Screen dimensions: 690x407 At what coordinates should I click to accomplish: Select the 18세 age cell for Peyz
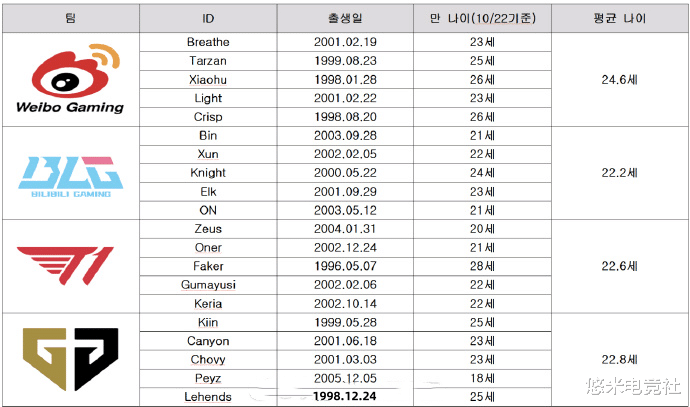pos(482,378)
